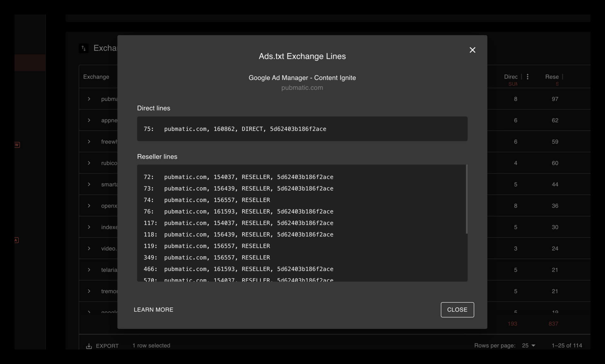
Task: Click the Direct lines heading
Action: pos(153,108)
